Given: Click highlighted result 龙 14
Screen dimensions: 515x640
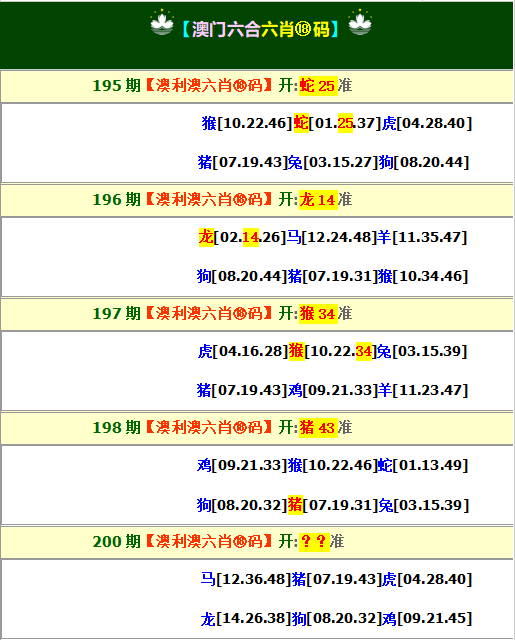Looking at the screenshot, I should coord(318,200).
